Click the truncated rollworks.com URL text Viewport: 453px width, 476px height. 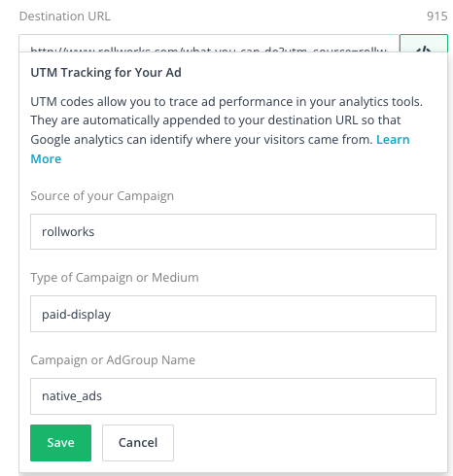tap(209, 50)
